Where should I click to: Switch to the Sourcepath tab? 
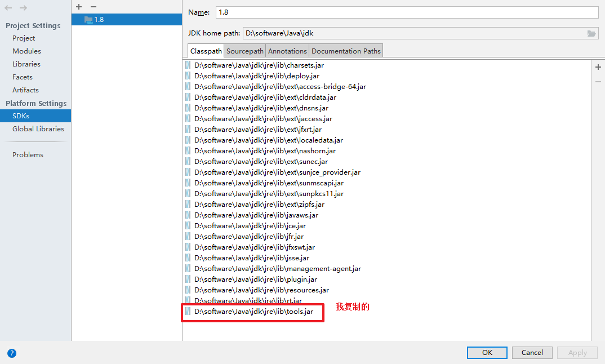pyautogui.click(x=244, y=51)
